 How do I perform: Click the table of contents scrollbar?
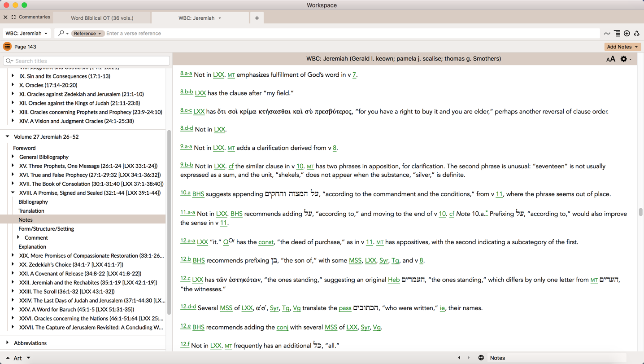click(169, 222)
